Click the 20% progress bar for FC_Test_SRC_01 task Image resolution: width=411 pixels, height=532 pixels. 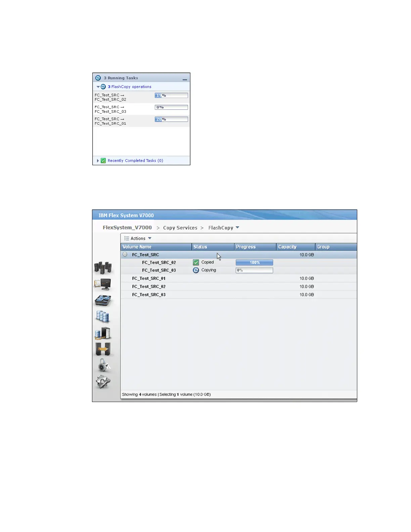(171, 119)
